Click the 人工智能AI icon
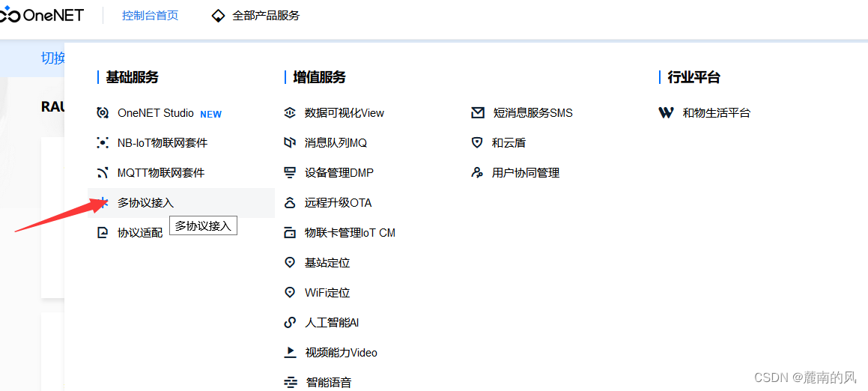This screenshot has height=391, width=868. point(290,322)
